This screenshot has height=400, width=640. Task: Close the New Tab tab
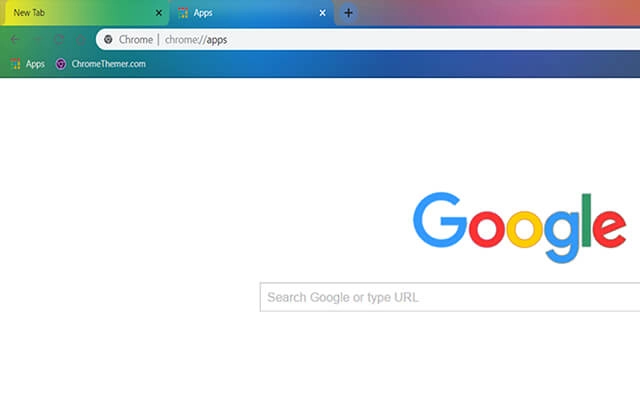(x=159, y=13)
